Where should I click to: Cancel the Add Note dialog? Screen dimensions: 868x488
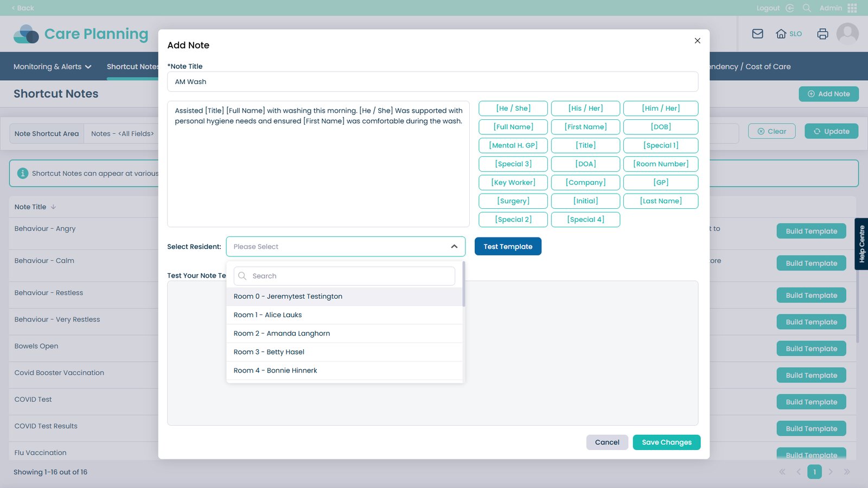[x=607, y=442]
